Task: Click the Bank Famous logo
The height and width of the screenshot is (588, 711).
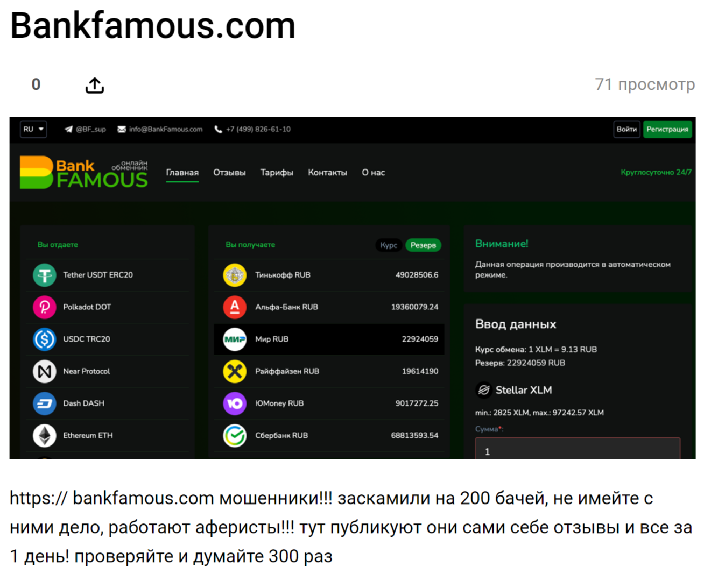Action: tap(83, 172)
